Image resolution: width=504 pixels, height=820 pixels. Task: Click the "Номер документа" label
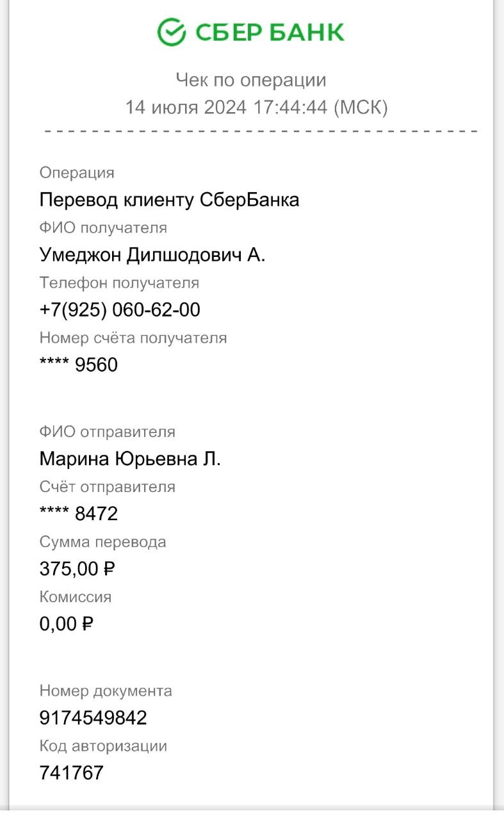point(106,691)
